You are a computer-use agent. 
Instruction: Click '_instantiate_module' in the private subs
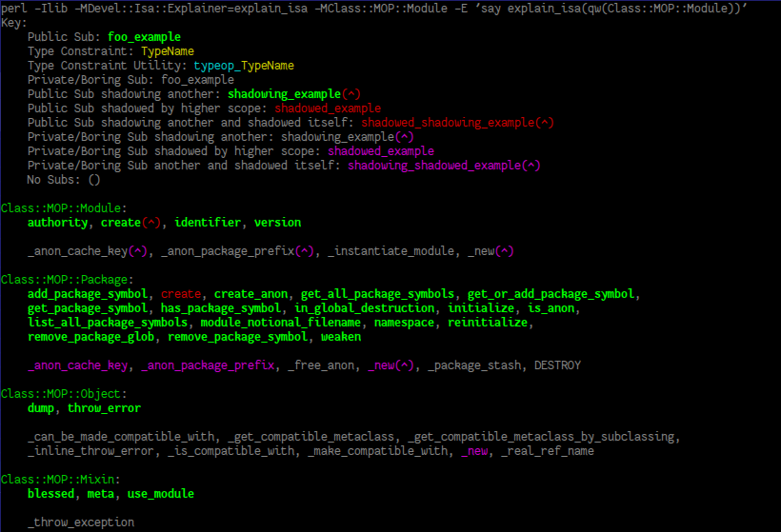coord(390,251)
